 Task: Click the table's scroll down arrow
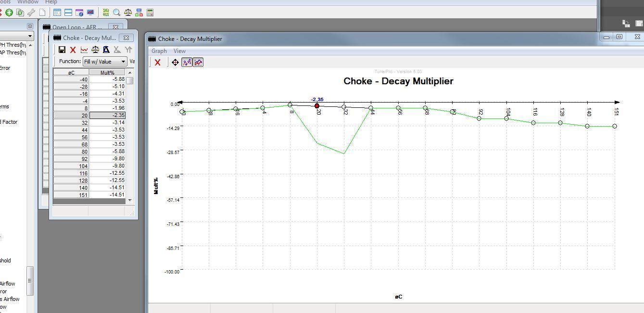[129, 200]
